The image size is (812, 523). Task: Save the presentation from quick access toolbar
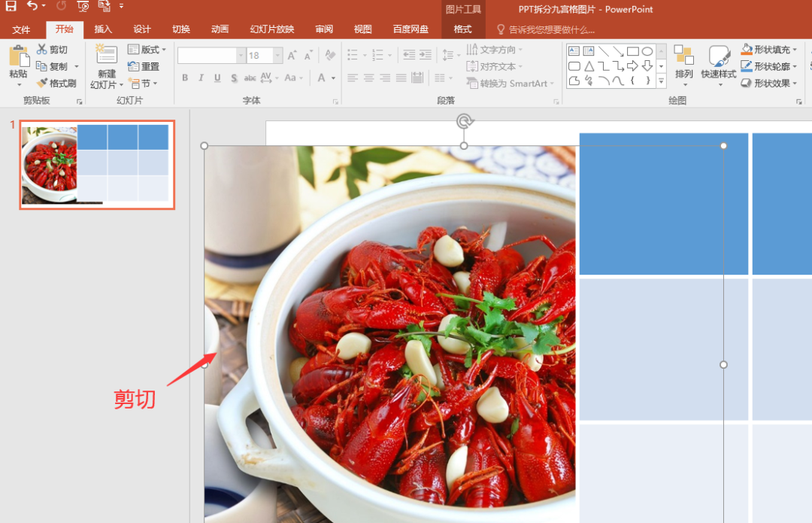tap(11, 6)
